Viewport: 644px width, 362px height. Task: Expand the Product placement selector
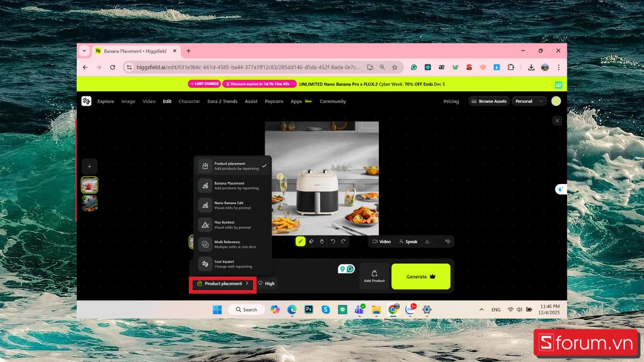pos(223,283)
